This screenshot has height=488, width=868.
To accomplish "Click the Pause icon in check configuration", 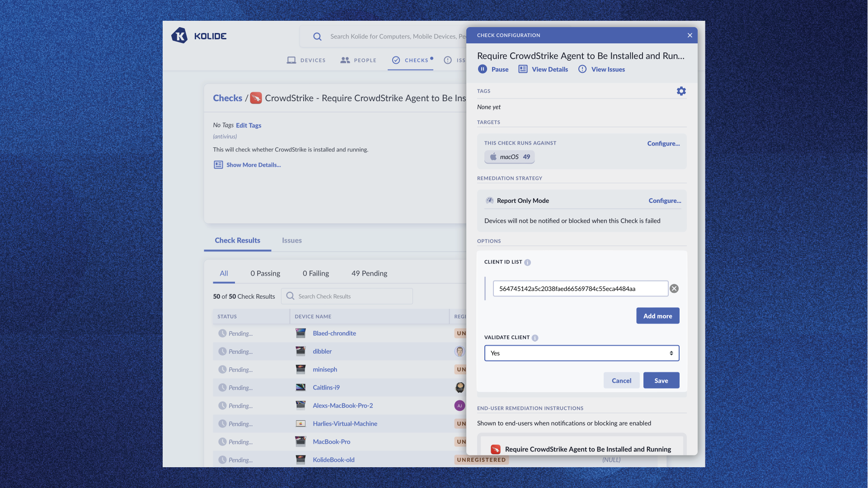I will tap(483, 69).
